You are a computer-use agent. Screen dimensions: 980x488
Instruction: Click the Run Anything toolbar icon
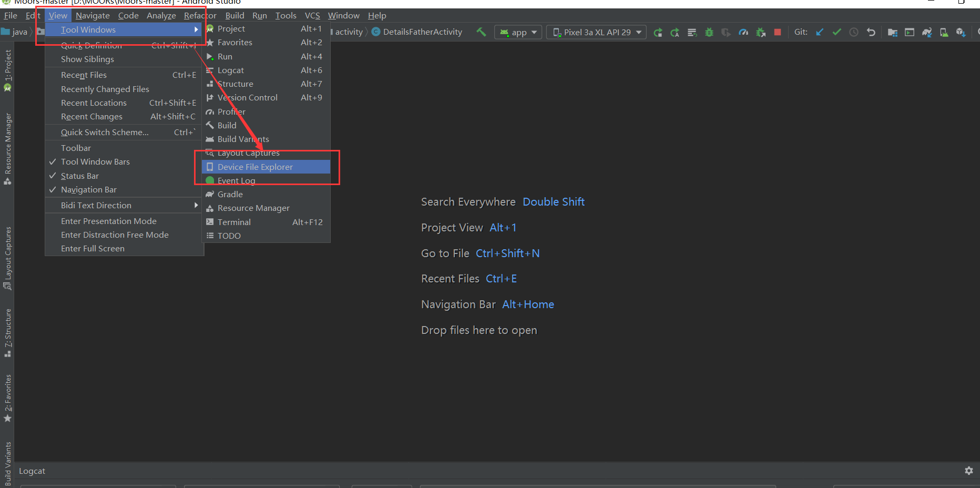(910, 33)
